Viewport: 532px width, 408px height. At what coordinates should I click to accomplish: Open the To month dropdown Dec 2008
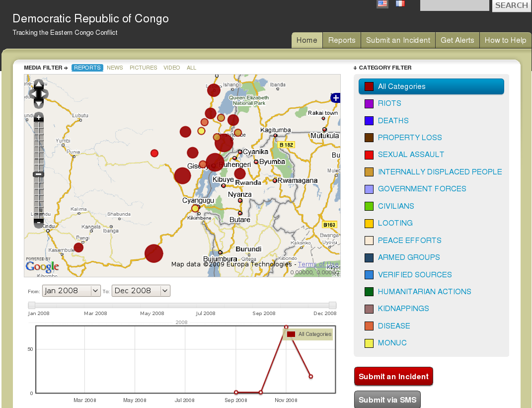pos(141,291)
